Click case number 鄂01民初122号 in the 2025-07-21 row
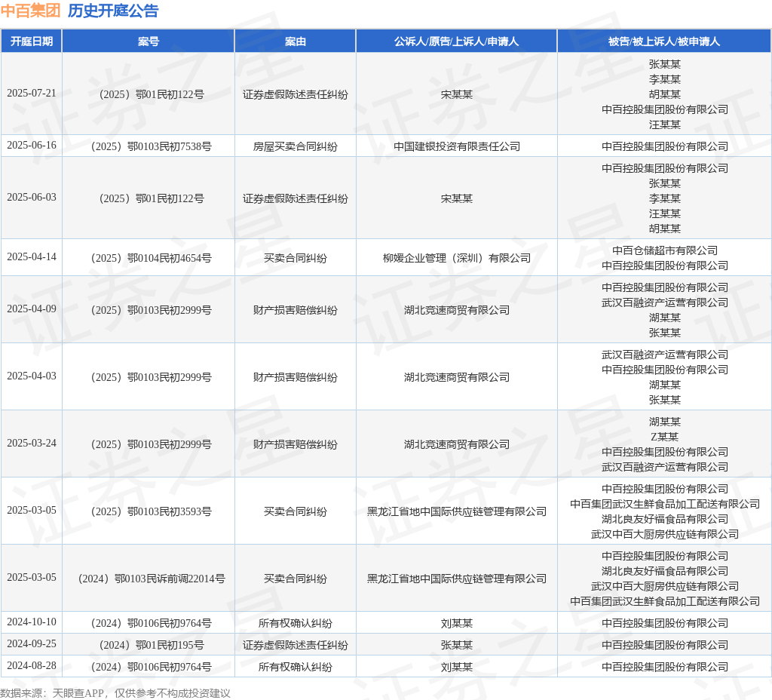The image size is (772, 700). point(151,94)
